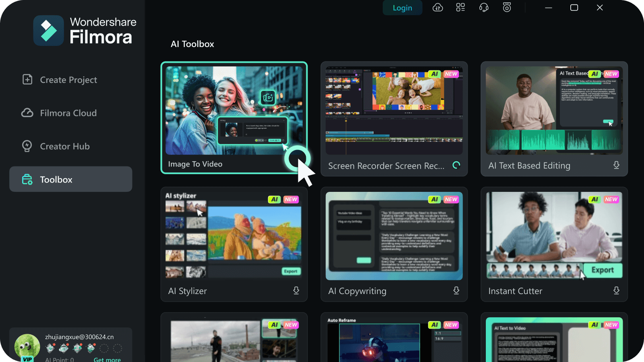Click the AI Copywriting label text
The width and height of the screenshot is (644, 362).
tap(357, 291)
